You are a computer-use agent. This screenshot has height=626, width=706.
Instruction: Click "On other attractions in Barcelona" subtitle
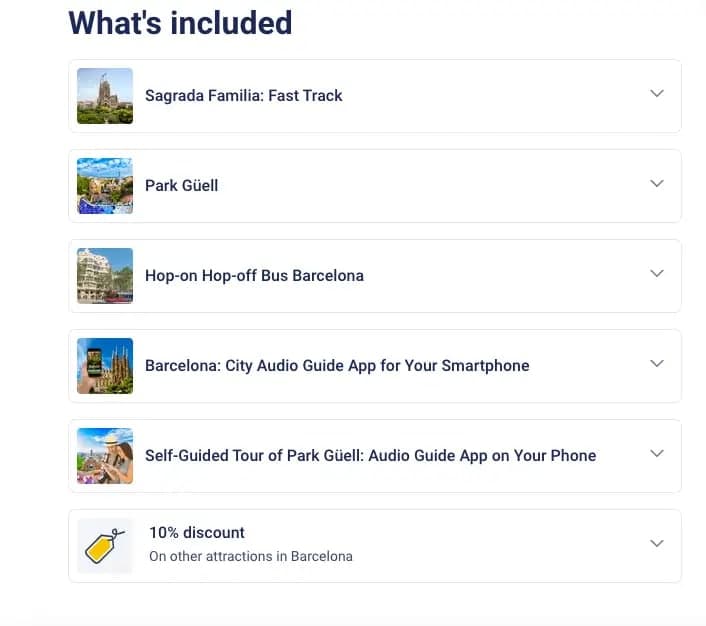point(250,556)
